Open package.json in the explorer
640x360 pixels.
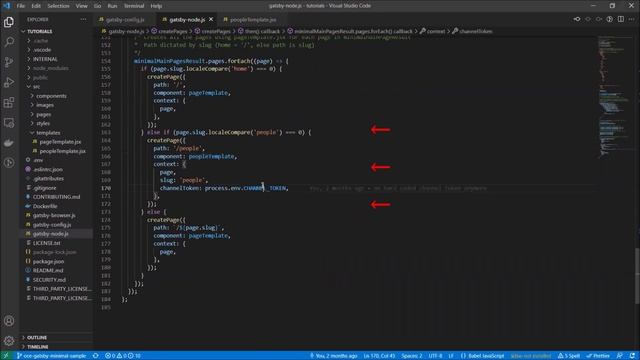[48, 261]
